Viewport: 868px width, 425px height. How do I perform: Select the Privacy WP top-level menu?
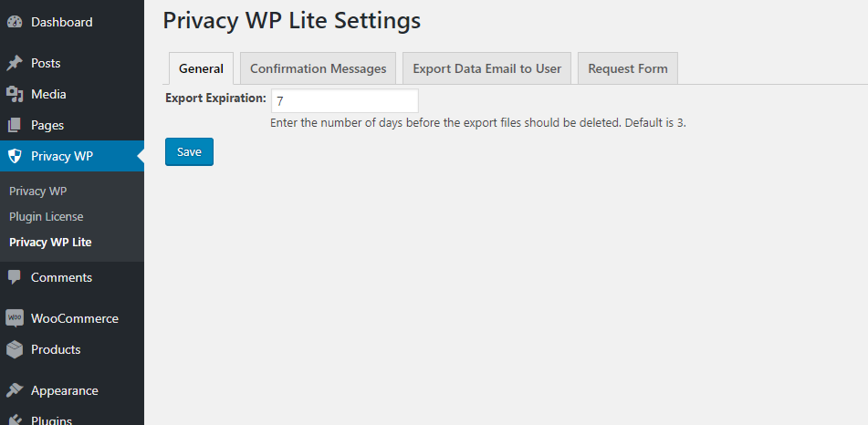pyautogui.click(x=72, y=156)
